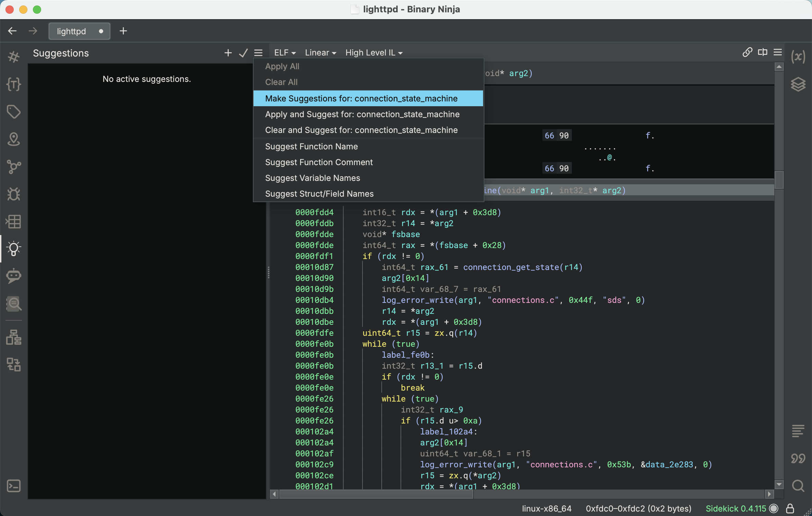Click the vertical scrollbar down arrow

click(x=779, y=484)
